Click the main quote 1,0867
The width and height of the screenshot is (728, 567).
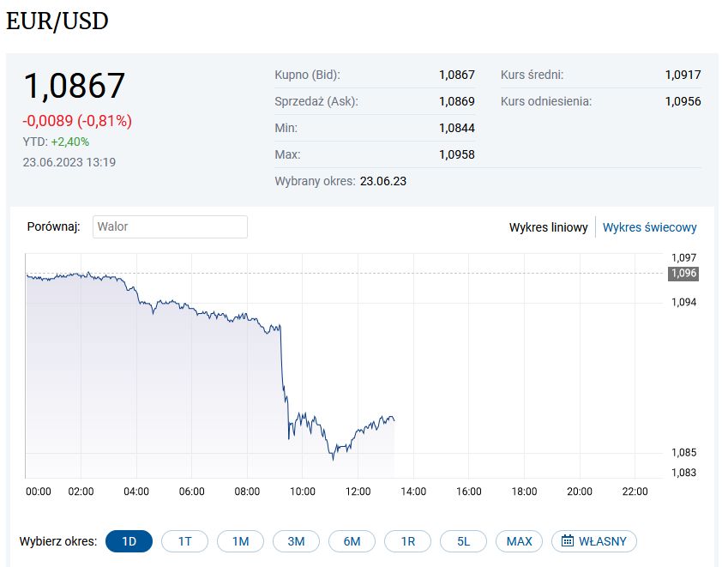pyautogui.click(x=73, y=86)
